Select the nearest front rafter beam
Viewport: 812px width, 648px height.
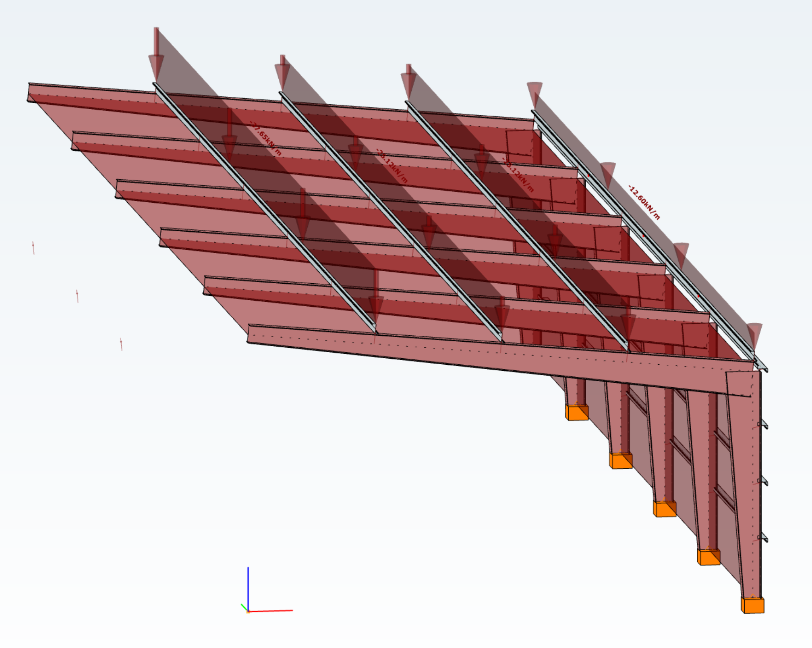[x=443, y=351]
